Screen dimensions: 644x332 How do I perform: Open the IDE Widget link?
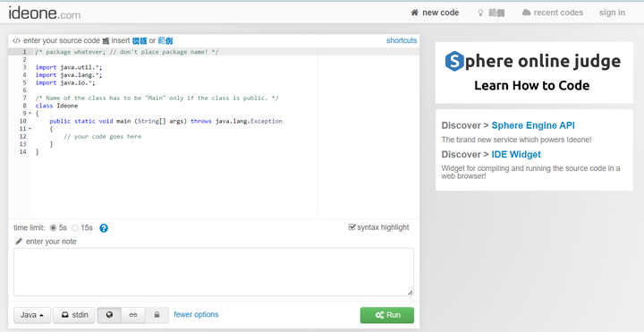pos(516,155)
